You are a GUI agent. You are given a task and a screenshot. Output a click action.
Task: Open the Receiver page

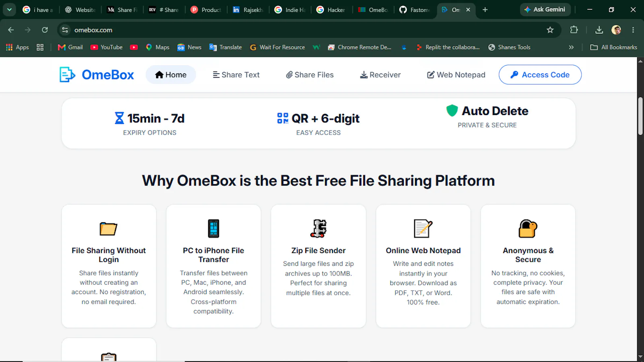pyautogui.click(x=380, y=75)
